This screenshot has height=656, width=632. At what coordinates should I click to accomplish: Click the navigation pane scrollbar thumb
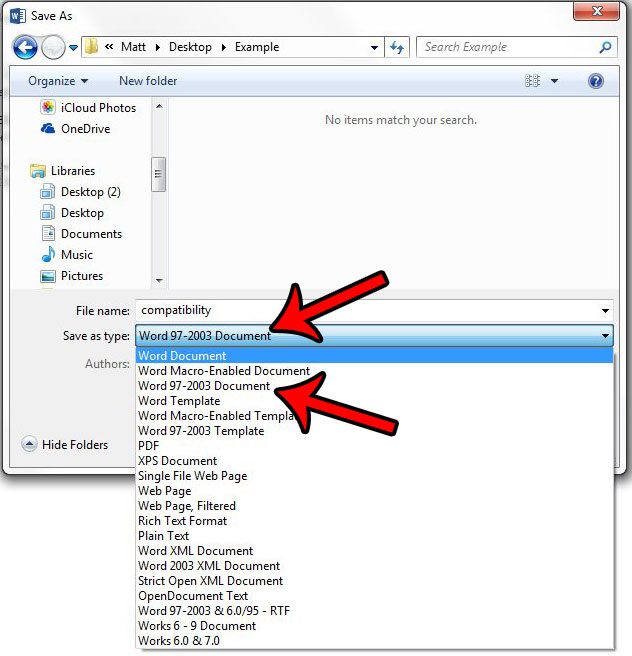[159, 174]
